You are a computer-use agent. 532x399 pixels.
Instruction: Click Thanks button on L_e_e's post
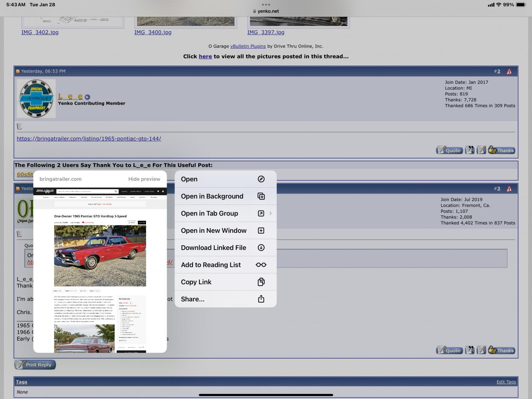tap(501, 150)
